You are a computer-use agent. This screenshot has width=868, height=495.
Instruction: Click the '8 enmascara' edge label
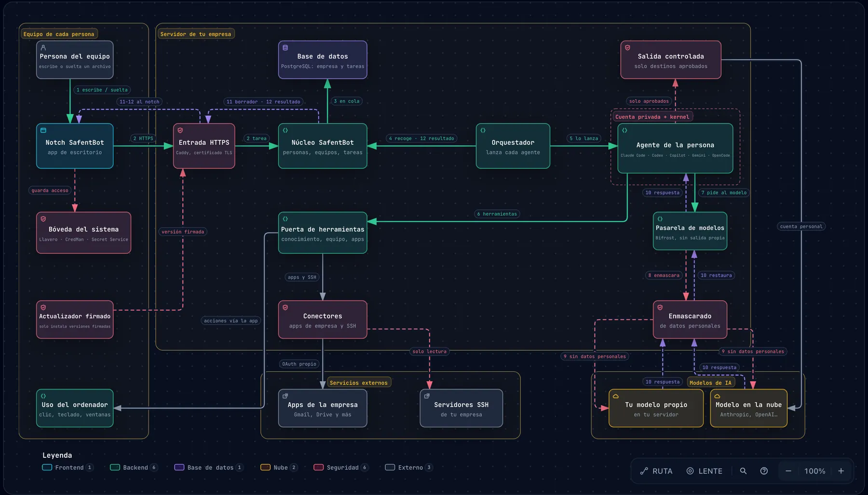pyautogui.click(x=664, y=275)
